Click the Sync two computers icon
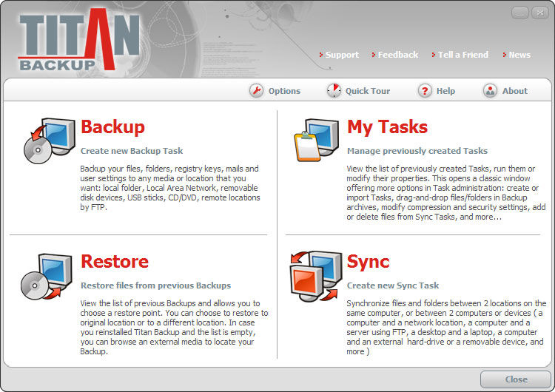555x392 pixels. (x=316, y=276)
